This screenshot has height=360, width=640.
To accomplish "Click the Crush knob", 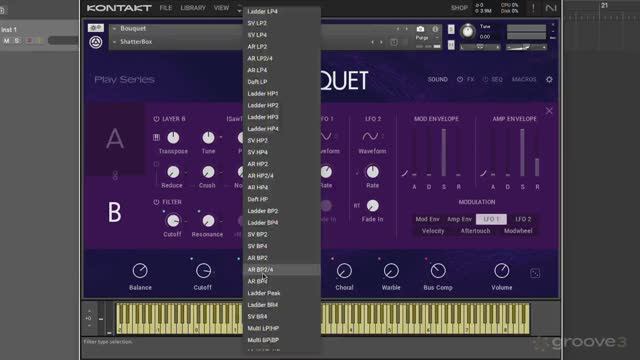I will pos(208,172).
